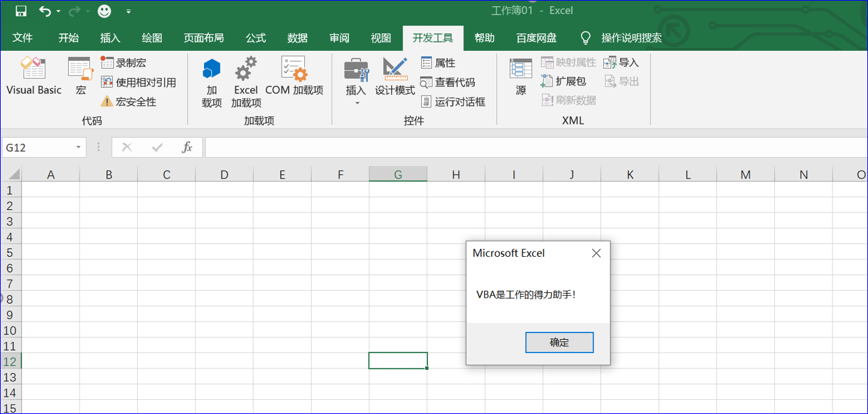Undo the last action

45,11
